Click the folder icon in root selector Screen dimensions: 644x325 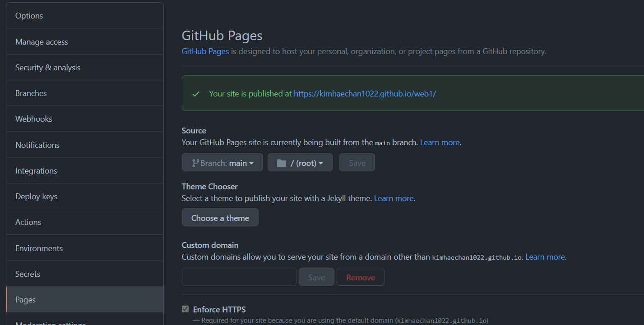click(282, 163)
